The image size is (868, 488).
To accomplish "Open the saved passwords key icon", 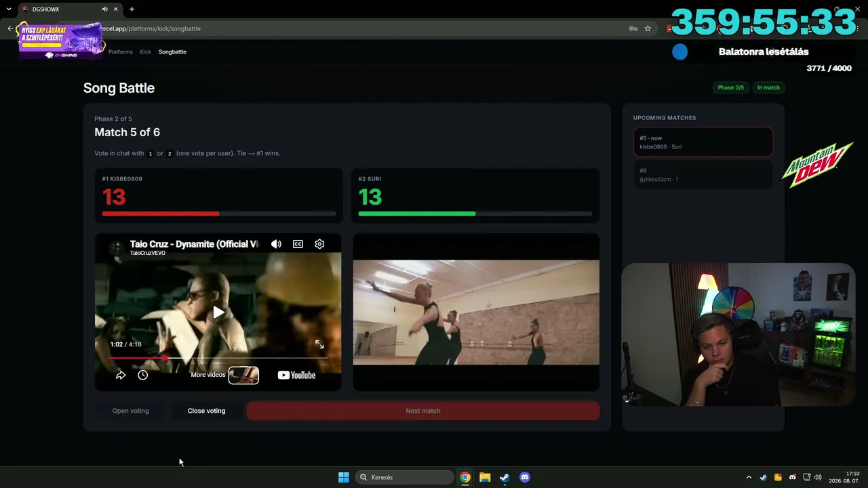I will tap(633, 28).
